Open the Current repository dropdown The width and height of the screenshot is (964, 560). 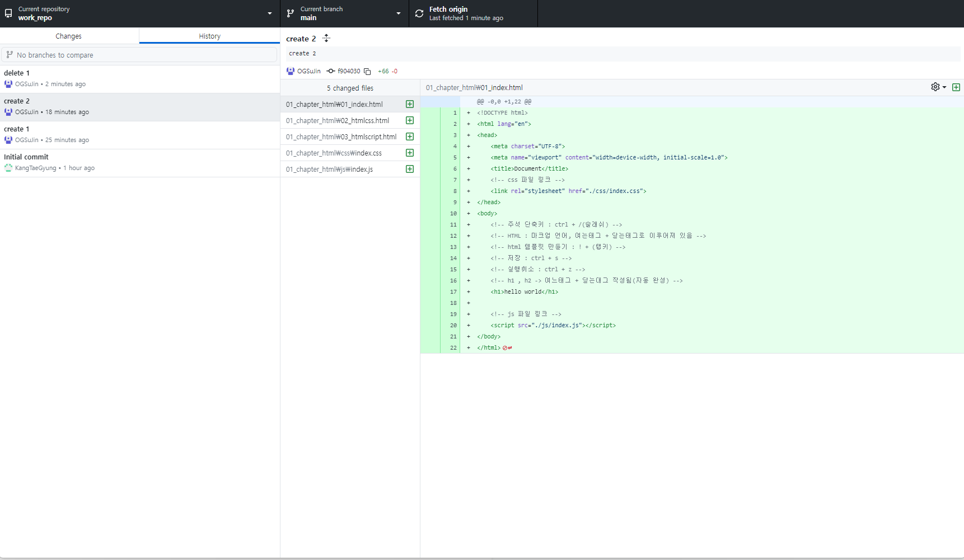[x=139, y=13]
